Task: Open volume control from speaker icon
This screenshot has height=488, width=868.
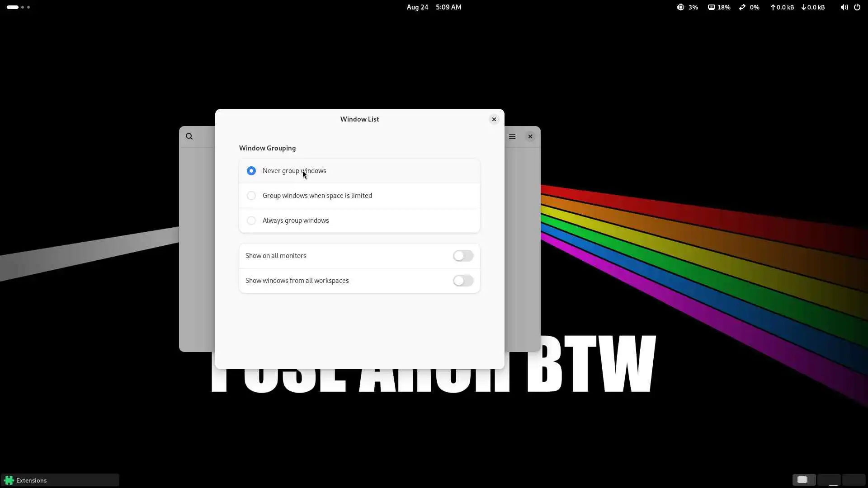Action: pos(844,7)
